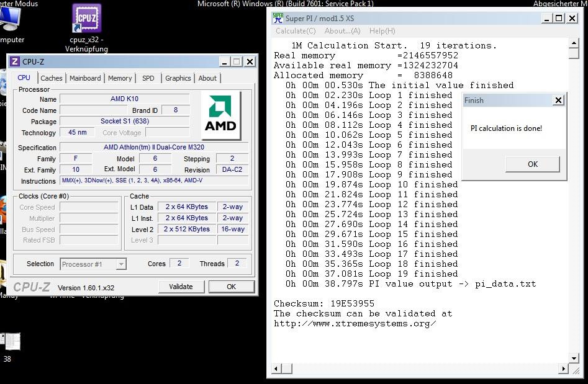Open the About...(A) menu in Super PI

(342, 31)
